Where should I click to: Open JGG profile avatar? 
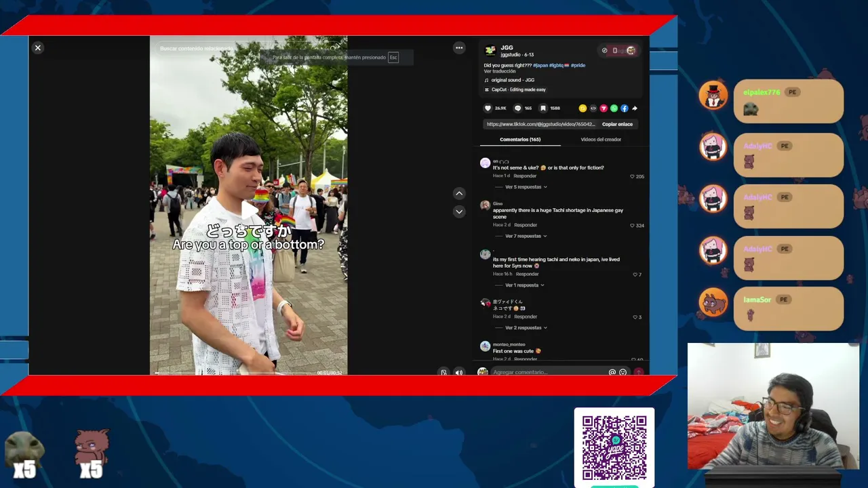point(490,51)
